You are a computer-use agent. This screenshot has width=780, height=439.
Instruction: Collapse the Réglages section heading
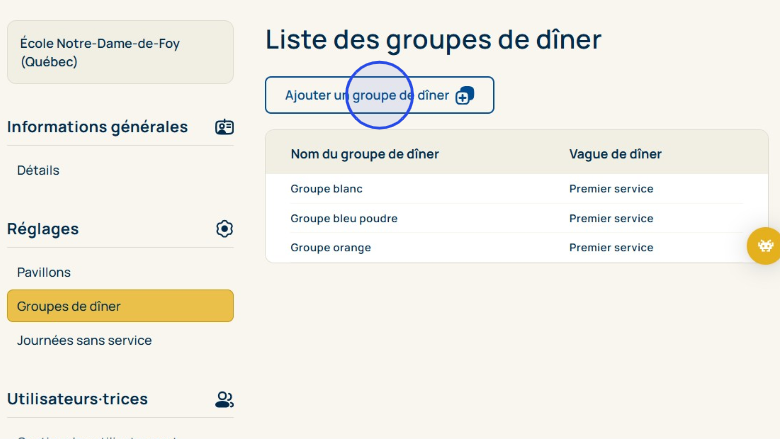click(x=43, y=229)
